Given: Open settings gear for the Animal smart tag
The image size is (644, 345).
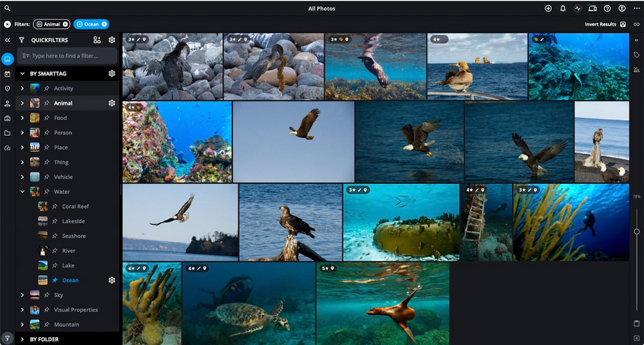Looking at the screenshot, I should click(x=111, y=103).
